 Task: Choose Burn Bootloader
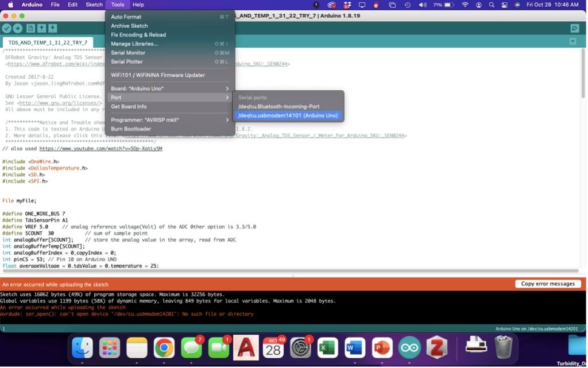pos(170,129)
